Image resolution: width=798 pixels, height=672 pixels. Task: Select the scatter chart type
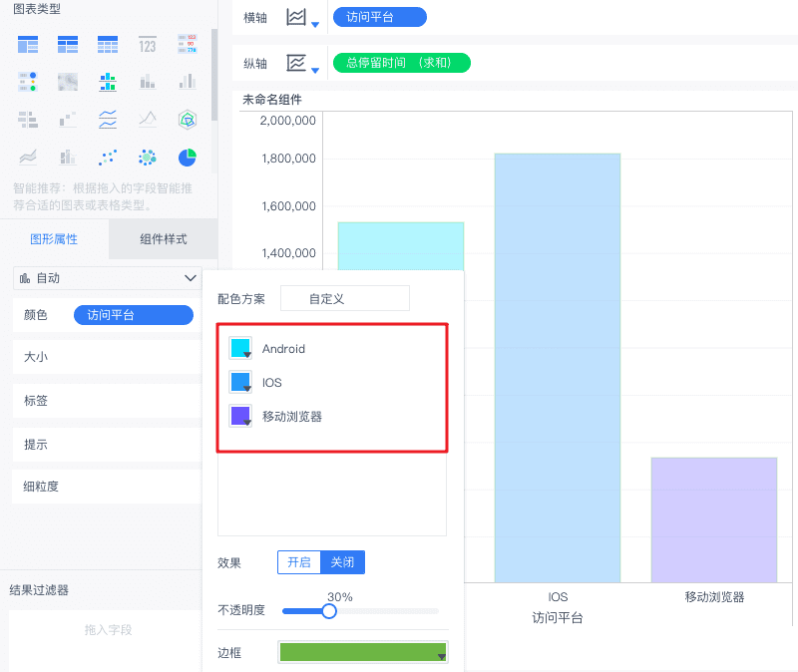click(108, 158)
